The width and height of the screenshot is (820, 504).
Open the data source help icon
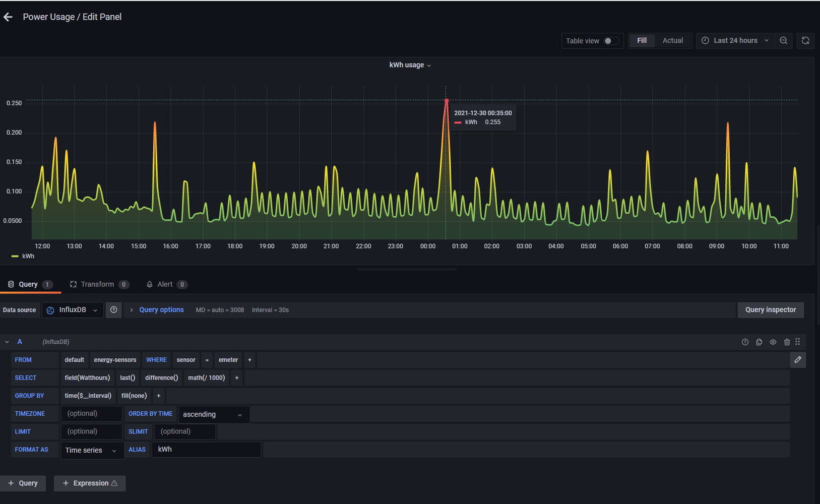pyautogui.click(x=114, y=310)
